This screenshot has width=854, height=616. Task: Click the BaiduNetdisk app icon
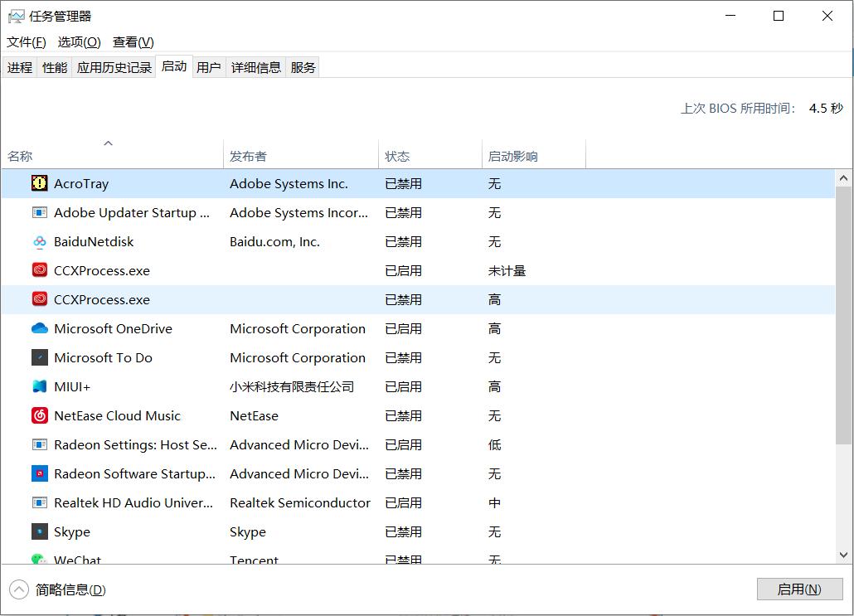39,241
